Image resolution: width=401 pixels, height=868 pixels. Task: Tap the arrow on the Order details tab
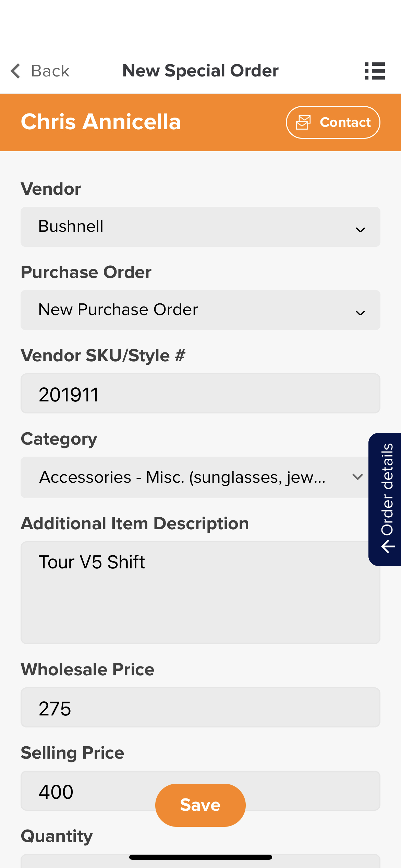[x=388, y=546]
